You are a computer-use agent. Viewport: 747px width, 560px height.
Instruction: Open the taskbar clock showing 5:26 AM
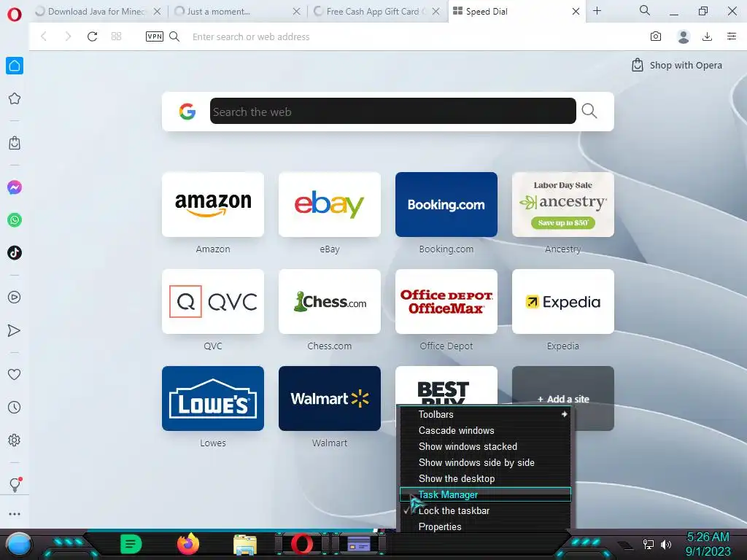pyautogui.click(x=708, y=544)
